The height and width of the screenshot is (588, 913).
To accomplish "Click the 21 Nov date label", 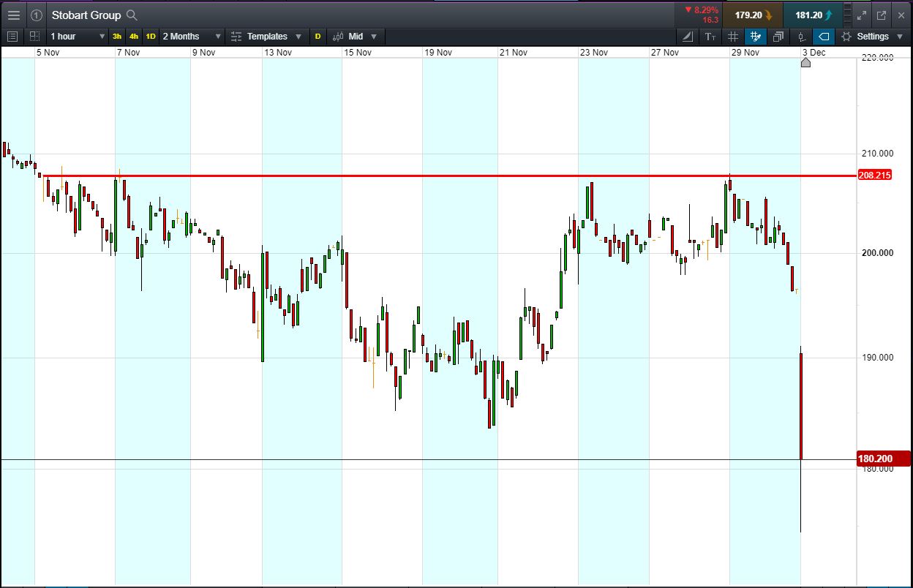I will 514,52.
